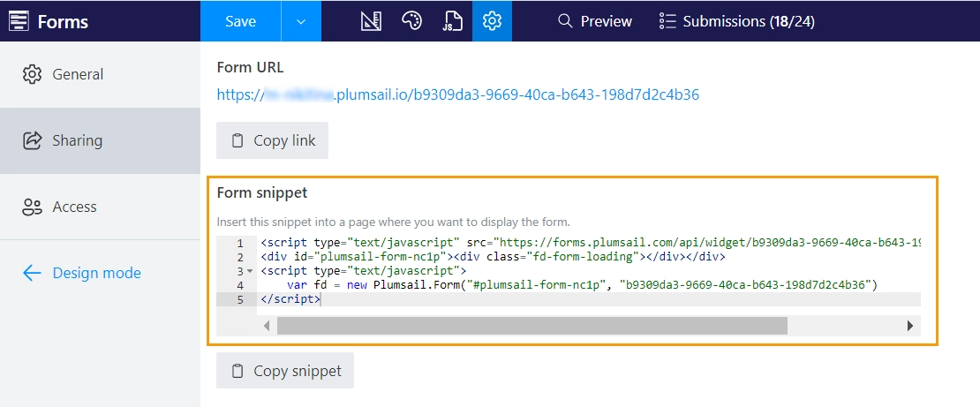Screen dimensions: 980x407
Task: Open form Preview
Action: pos(595,21)
